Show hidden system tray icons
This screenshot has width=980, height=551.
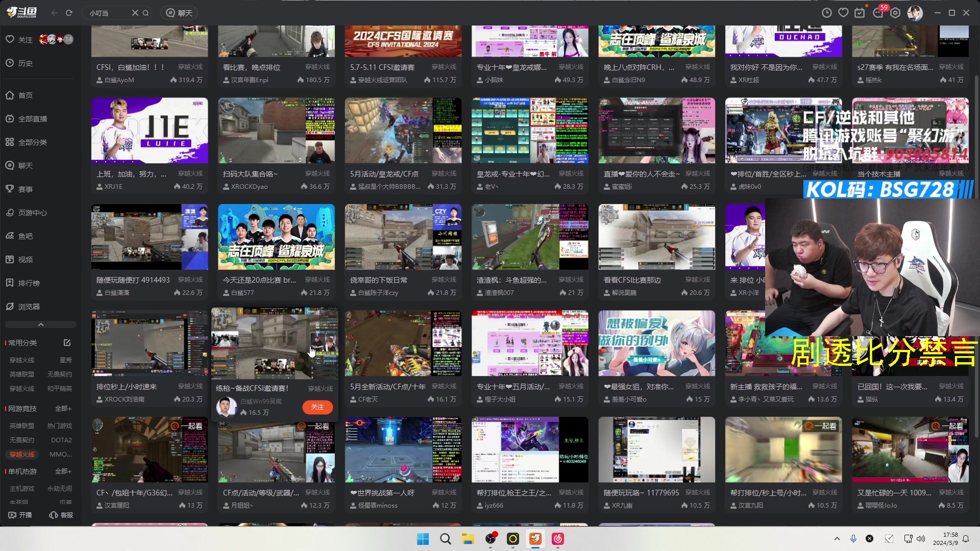pos(837,539)
